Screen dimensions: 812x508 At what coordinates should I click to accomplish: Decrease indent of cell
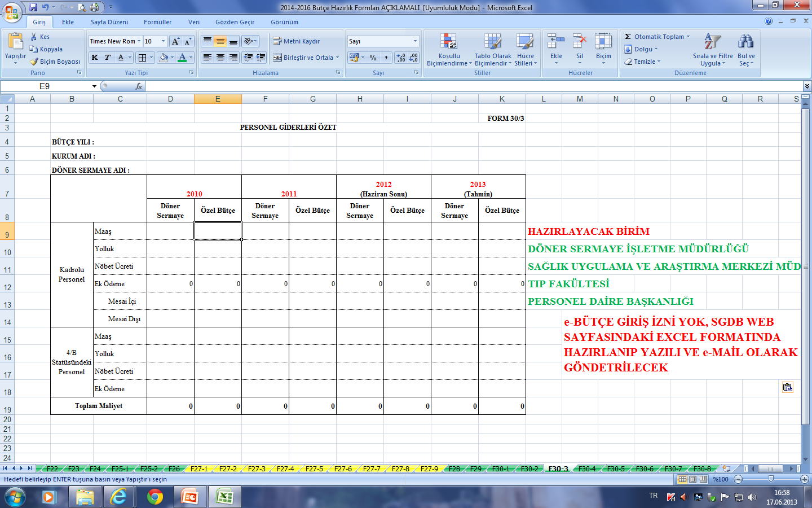point(248,58)
